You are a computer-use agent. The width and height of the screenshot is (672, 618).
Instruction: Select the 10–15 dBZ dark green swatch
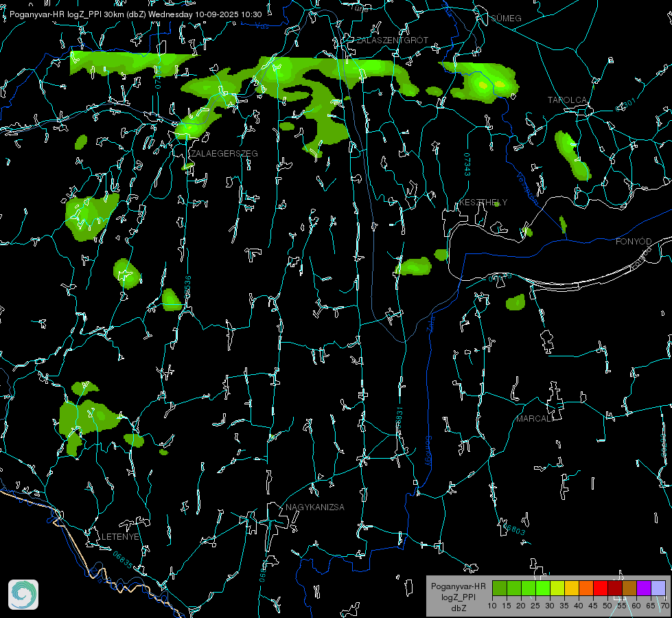pos(500,588)
